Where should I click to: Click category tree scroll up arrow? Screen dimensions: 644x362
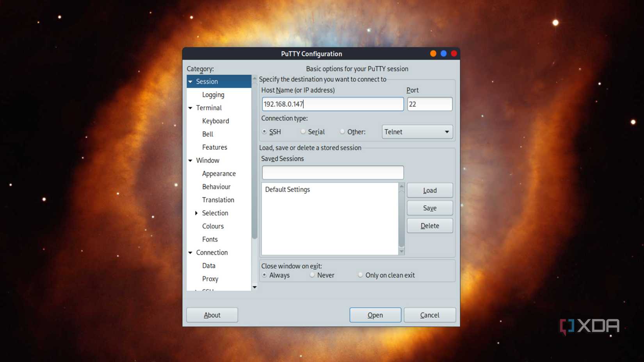pyautogui.click(x=254, y=78)
